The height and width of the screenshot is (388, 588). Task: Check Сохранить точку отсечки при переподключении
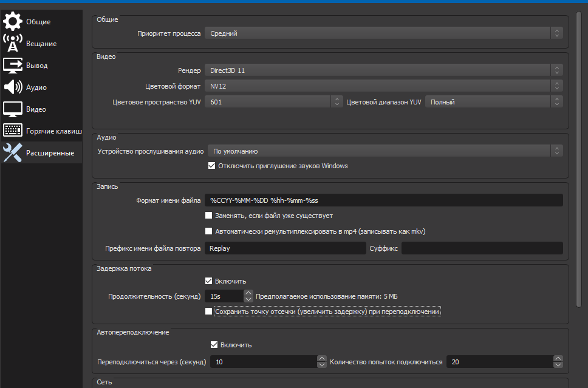[x=208, y=311]
